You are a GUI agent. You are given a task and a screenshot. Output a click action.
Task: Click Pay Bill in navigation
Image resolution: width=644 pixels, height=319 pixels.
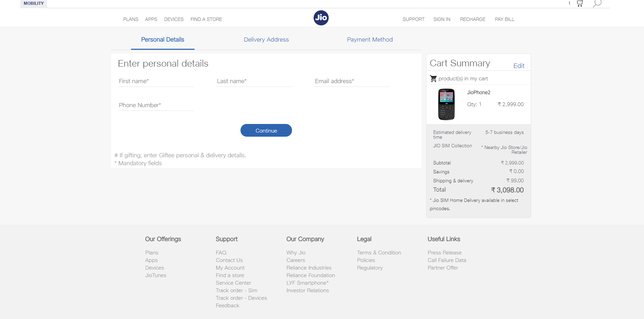click(504, 19)
